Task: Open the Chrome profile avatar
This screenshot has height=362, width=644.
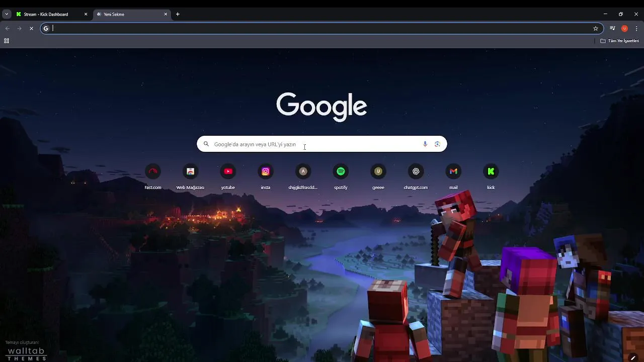Action: tap(624, 29)
